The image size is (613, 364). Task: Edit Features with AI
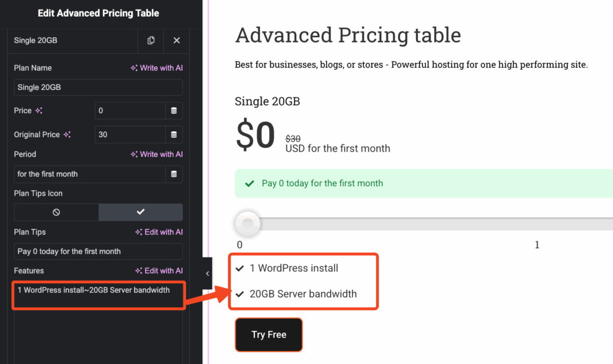[159, 271]
